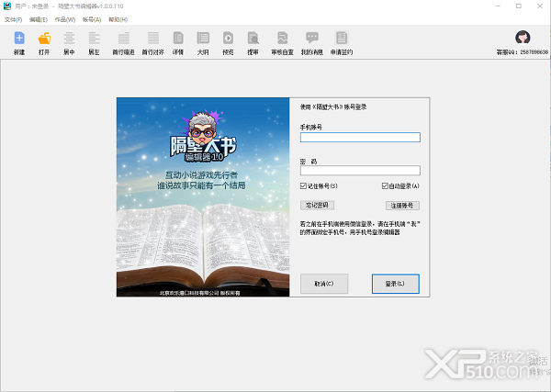Click the 打开 (Open) folder icon

[x=44, y=38]
